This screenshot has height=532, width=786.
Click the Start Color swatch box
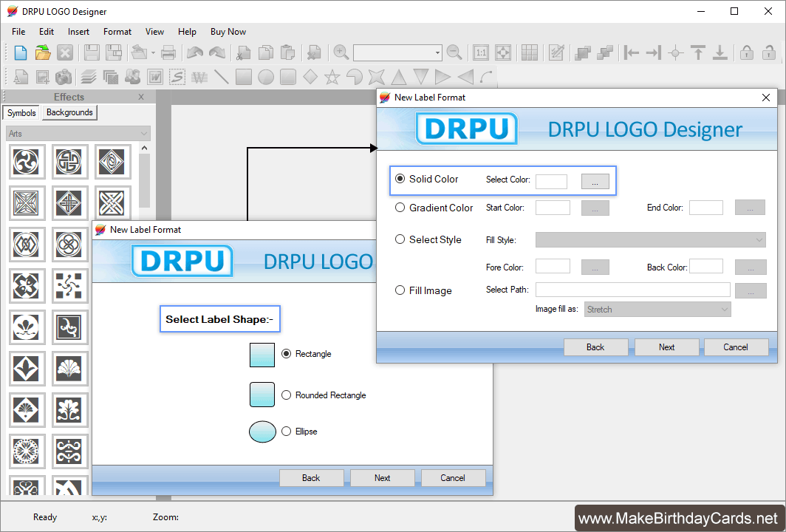(x=553, y=208)
